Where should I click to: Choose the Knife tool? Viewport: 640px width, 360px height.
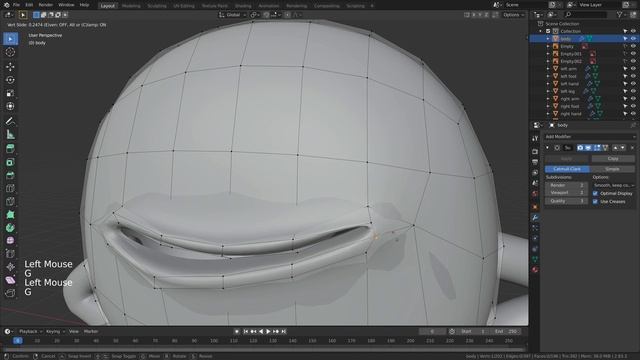[11, 201]
